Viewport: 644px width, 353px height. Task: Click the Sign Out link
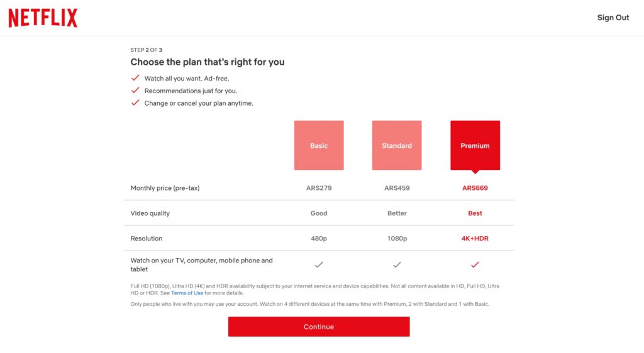pyautogui.click(x=613, y=18)
